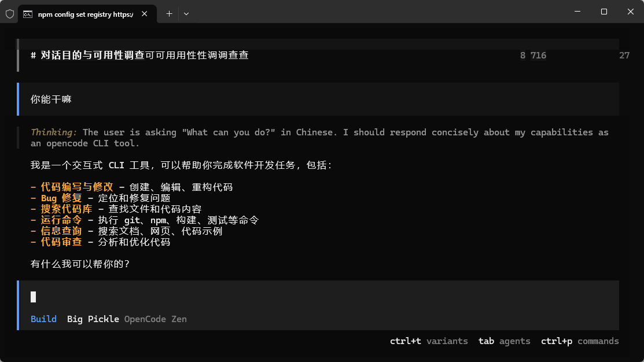Click ctrl+t variants hint

429,341
